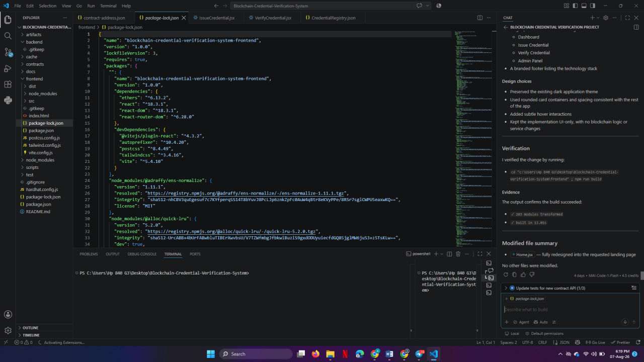The image size is (644, 362).
Task: Open the Run and Debug view
Action: pos(8,68)
